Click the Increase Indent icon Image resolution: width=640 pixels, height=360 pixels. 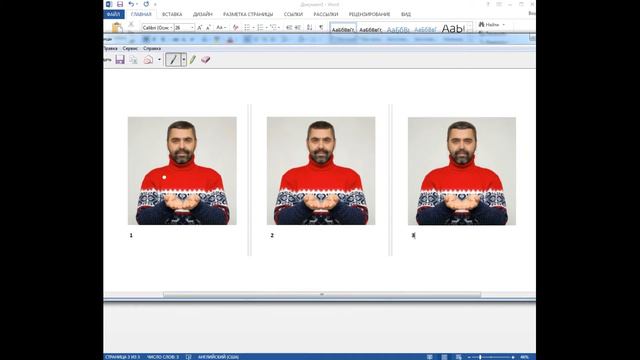pyautogui.click(x=298, y=27)
